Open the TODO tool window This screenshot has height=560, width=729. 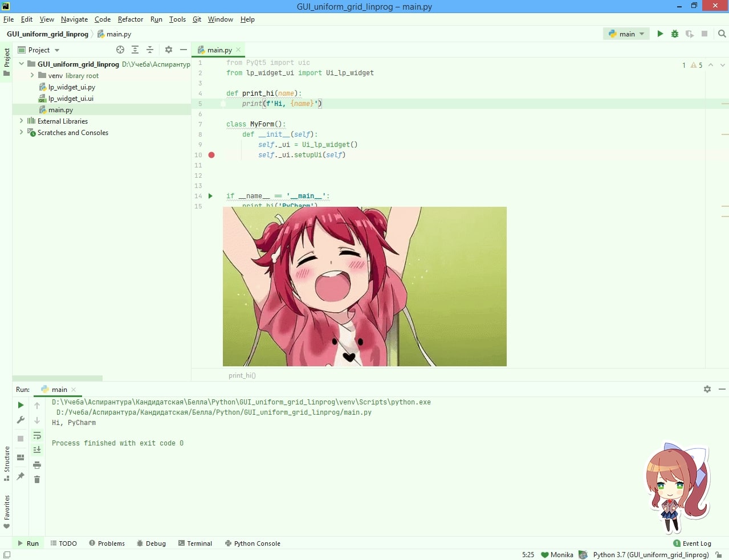click(63, 543)
